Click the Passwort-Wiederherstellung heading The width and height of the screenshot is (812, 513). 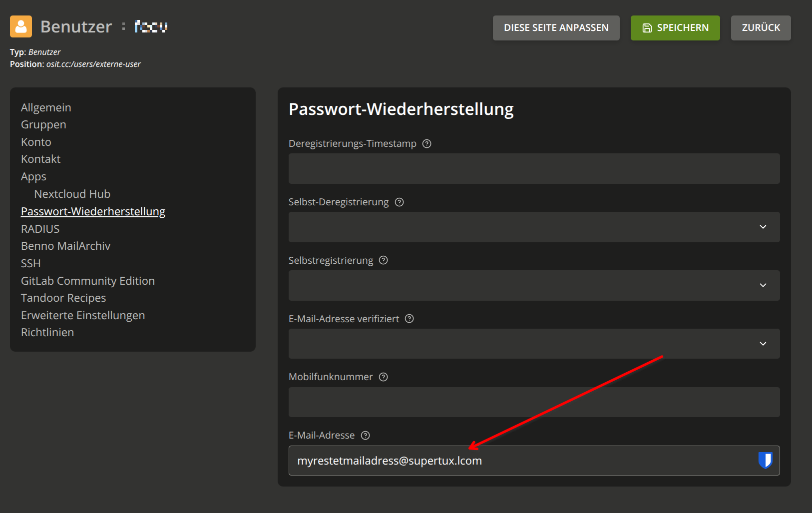pos(401,109)
